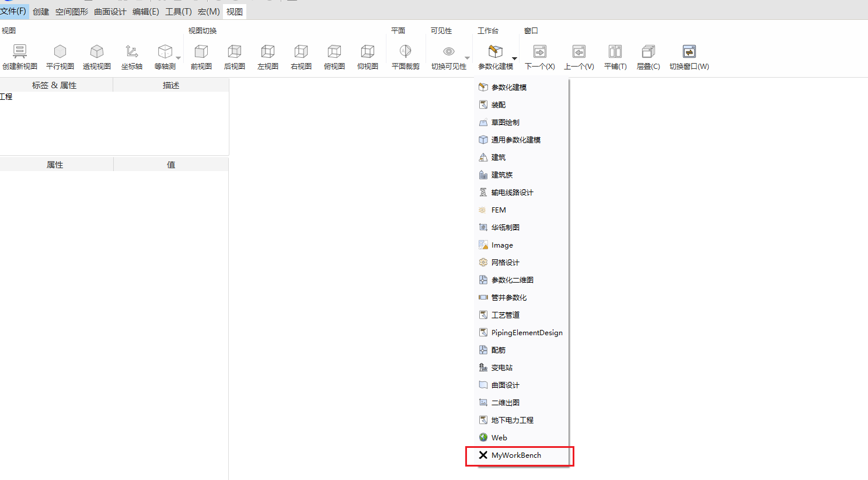
Task: Select the 前视图 front view icon
Action: [x=201, y=52]
